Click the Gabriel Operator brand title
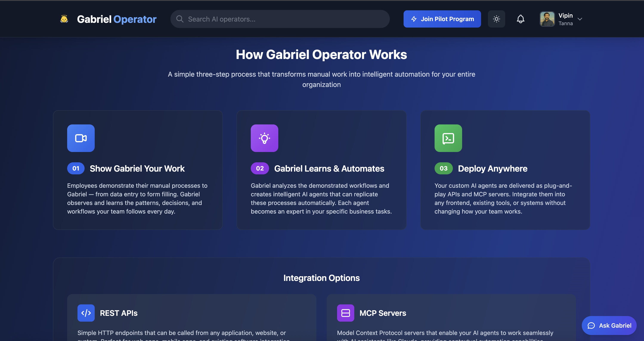This screenshot has height=341, width=644. (x=116, y=19)
